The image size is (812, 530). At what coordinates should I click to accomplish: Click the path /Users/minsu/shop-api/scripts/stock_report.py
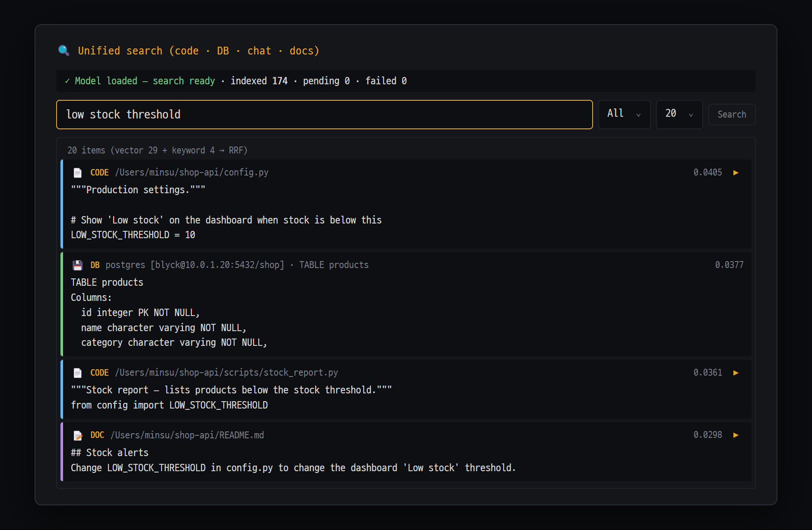(226, 373)
